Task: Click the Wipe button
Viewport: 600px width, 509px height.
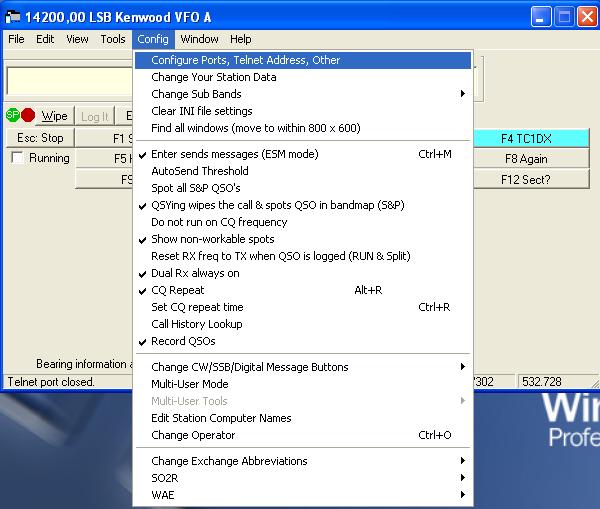Action: pos(55,116)
